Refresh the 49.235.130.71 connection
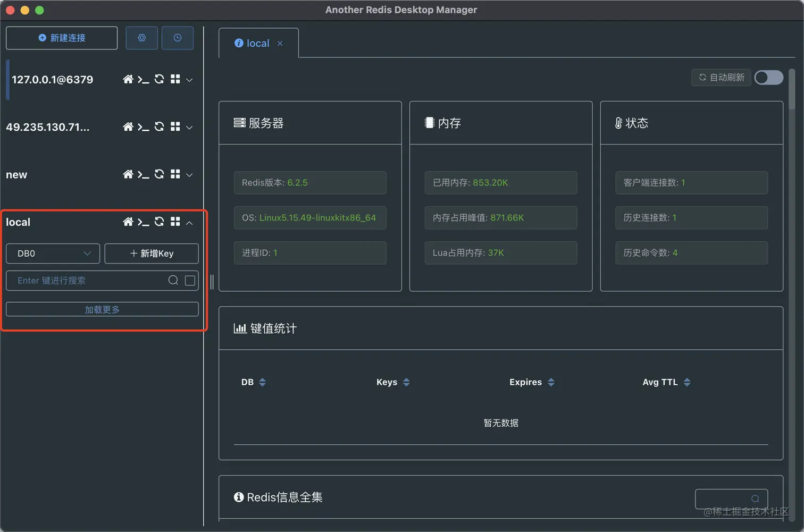The image size is (804, 532). click(x=159, y=126)
